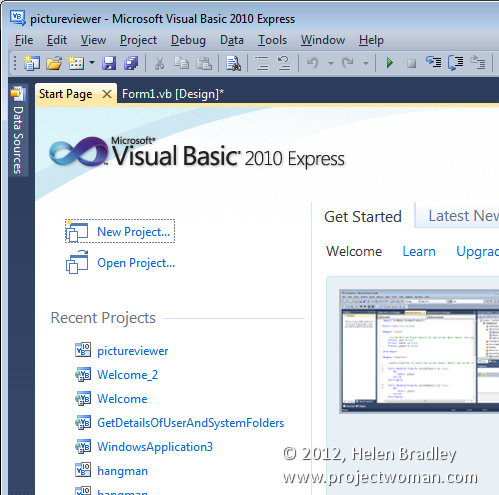Open the Tools menu
The image size is (499, 495).
click(x=272, y=40)
